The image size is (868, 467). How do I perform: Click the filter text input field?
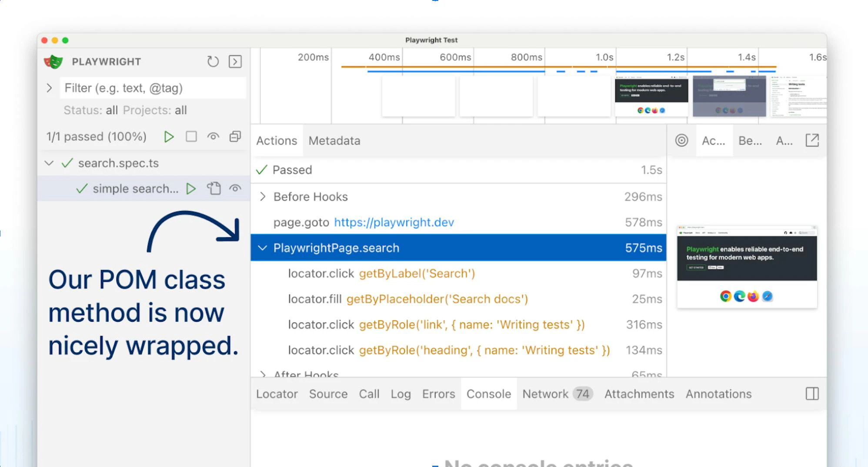coord(153,88)
